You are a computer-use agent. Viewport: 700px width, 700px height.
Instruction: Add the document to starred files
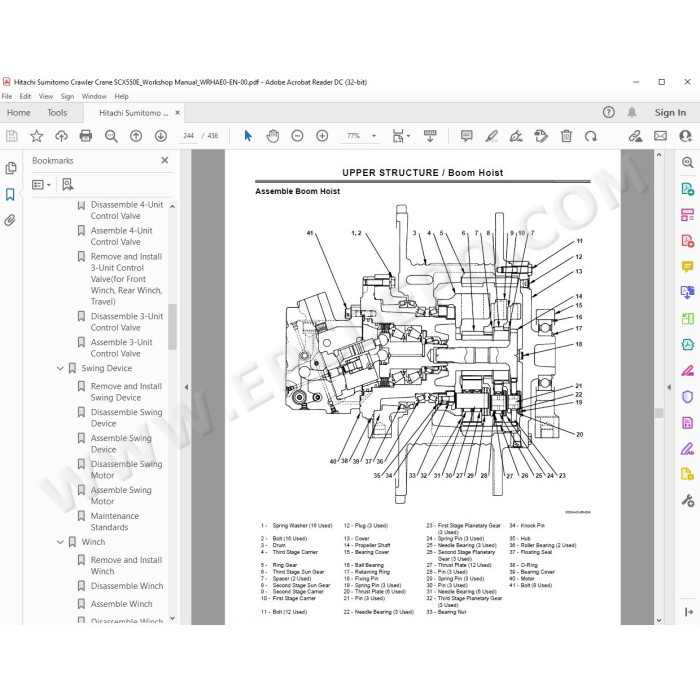point(37,136)
